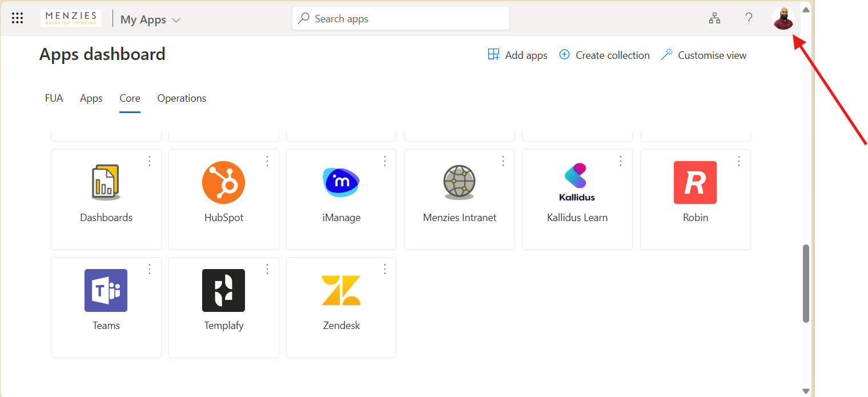This screenshot has width=868, height=397.
Task: Open the HubSpot app tile
Action: tap(223, 183)
